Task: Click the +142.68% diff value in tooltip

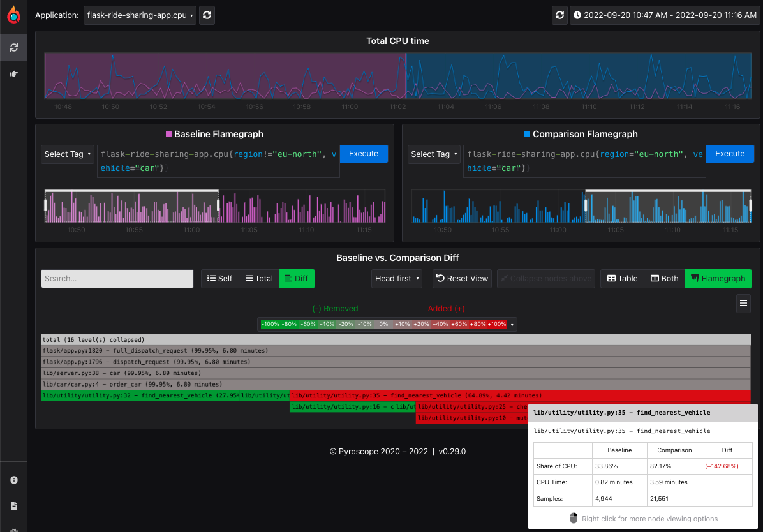Action: point(722,466)
